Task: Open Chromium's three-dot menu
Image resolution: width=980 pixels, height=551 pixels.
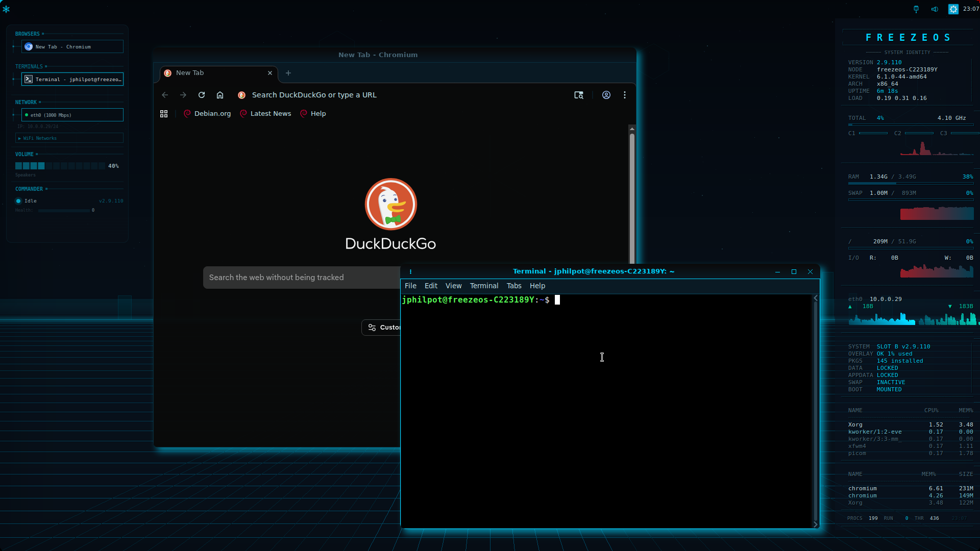Action: click(625, 95)
